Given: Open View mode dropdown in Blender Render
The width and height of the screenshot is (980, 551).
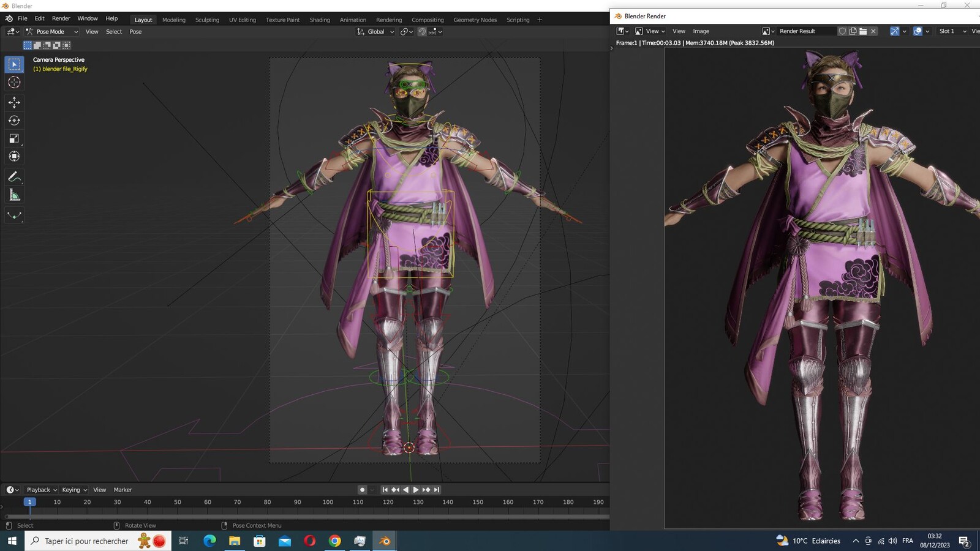Looking at the screenshot, I should tap(650, 31).
